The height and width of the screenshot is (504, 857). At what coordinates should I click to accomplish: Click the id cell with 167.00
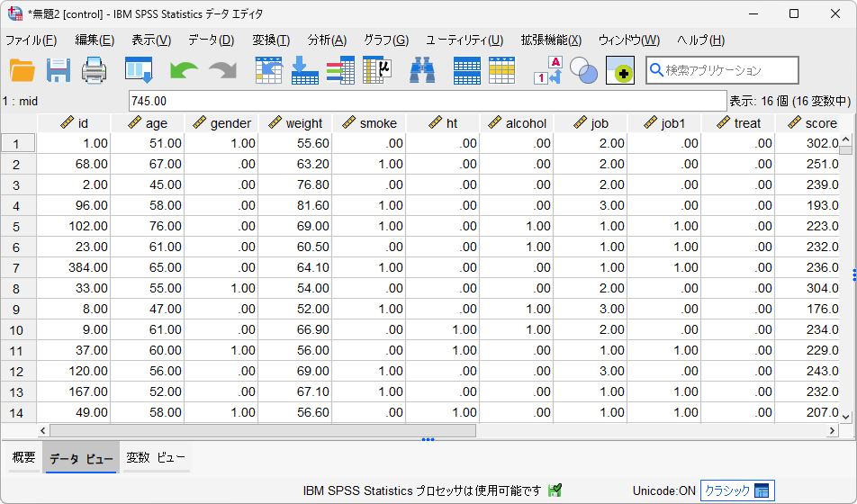point(74,391)
